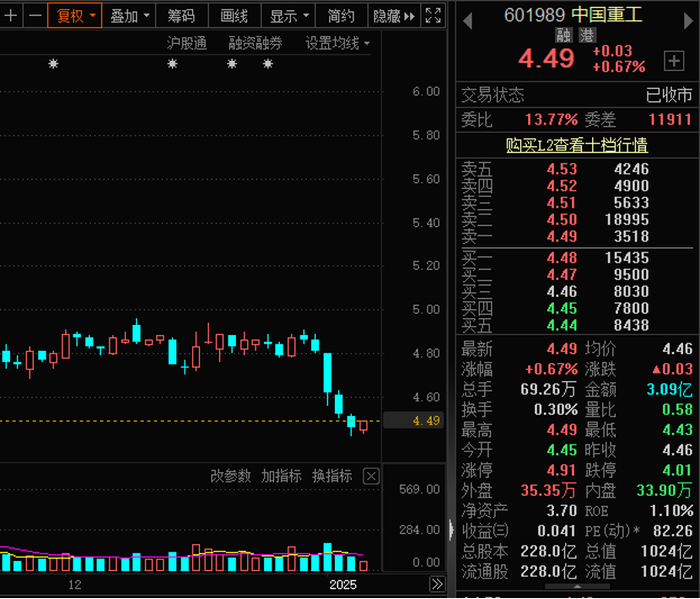Close the volume indicator panel X
The height and width of the screenshot is (599, 700).
(x=371, y=476)
